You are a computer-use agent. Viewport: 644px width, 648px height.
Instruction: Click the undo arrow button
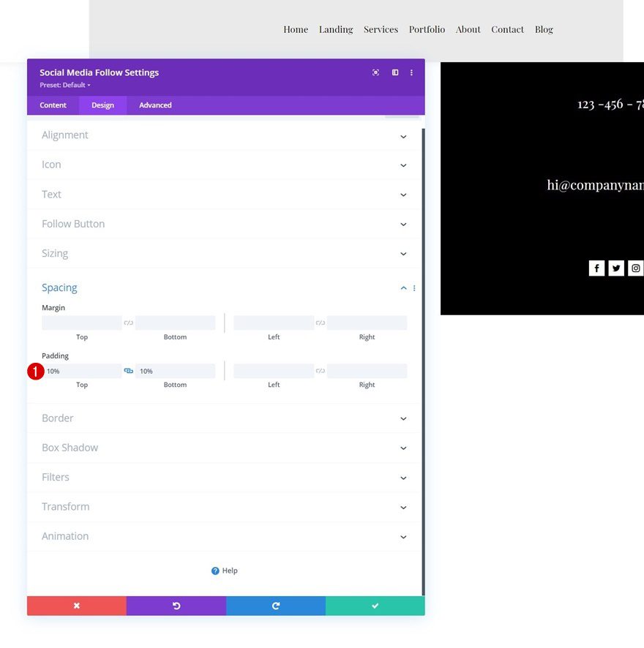click(176, 606)
